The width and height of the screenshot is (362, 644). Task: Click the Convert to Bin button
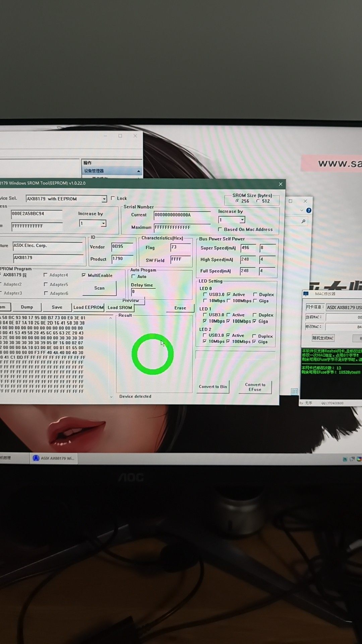[x=213, y=386]
